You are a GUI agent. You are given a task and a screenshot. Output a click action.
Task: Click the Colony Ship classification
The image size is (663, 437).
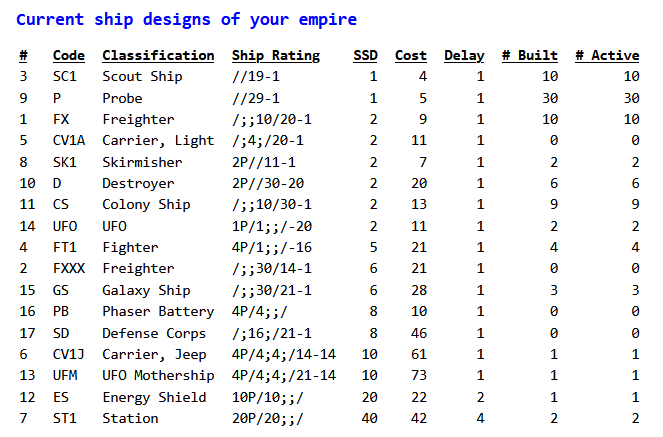pyautogui.click(x=146, y=205)
